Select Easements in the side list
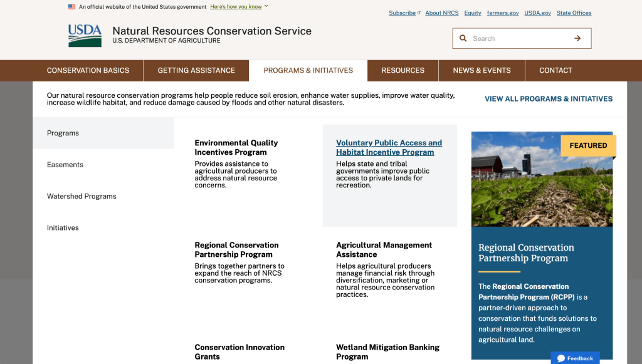 coord(65,165)
